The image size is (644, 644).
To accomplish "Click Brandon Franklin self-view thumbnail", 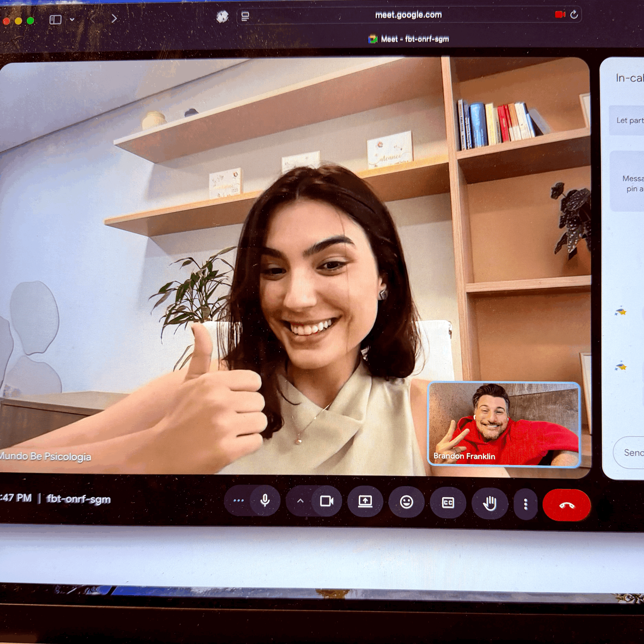I will (504, 424).
